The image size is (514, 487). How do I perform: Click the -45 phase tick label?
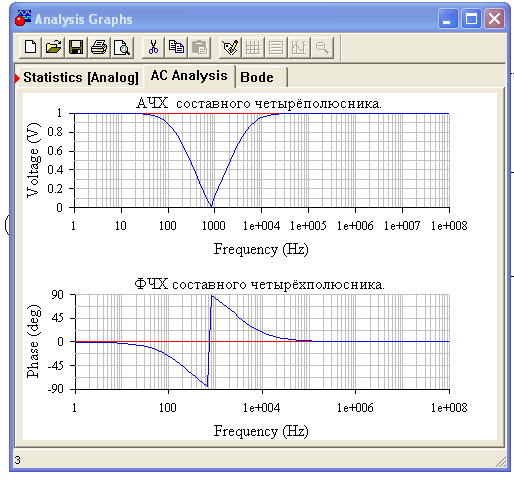click(x=55, y=365)
